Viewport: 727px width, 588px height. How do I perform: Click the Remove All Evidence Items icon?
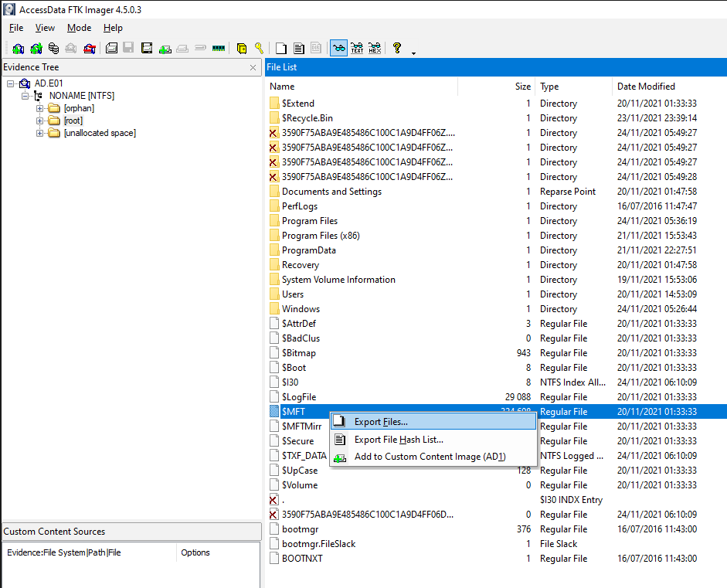click(90, 48)
